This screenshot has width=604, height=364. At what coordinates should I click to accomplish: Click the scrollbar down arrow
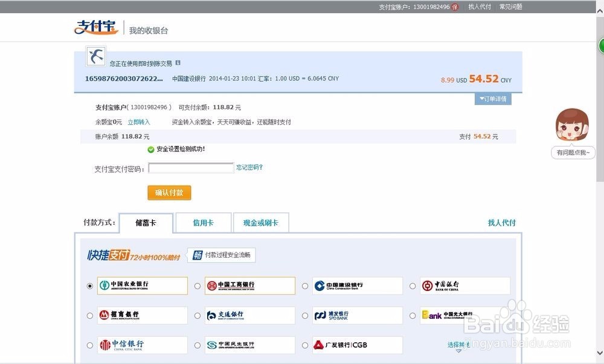[600, 353]
